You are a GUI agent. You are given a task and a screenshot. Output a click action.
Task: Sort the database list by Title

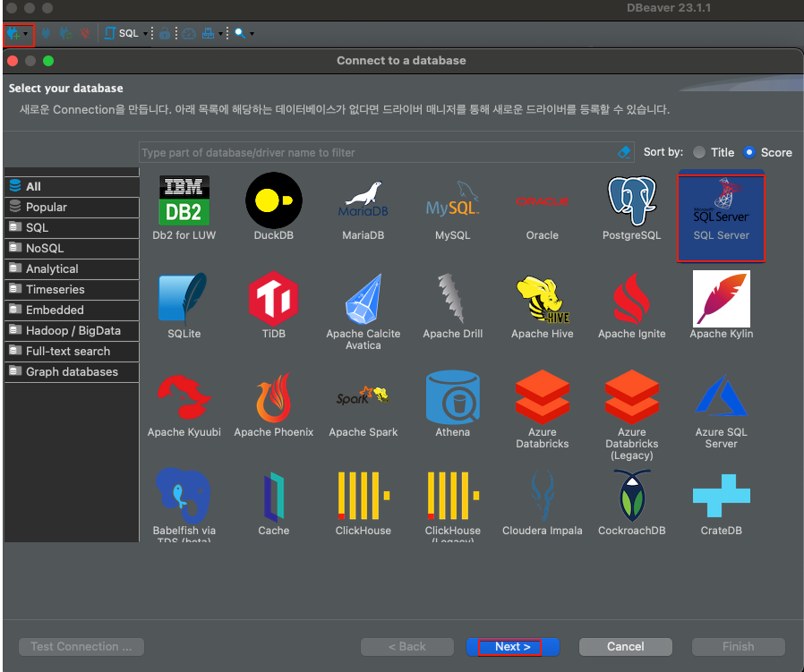point(699,152)
